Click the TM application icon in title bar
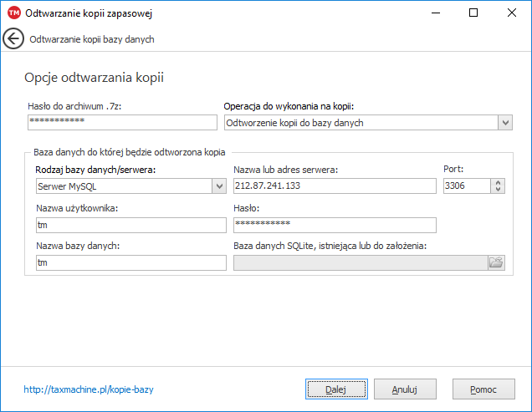The width and height of the screenshot is (532, 412). click(x=13, y=13)
